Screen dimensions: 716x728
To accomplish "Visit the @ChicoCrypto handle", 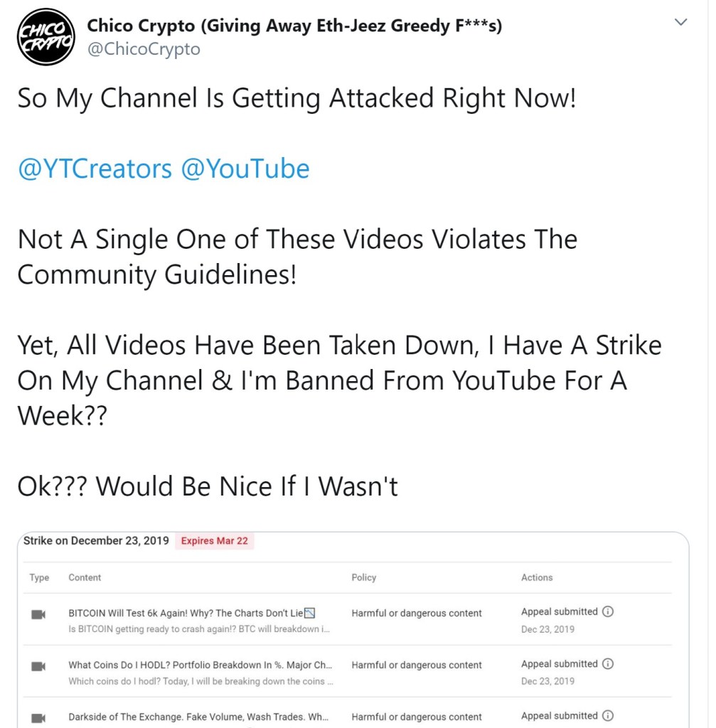I will (x=144, y=49).
